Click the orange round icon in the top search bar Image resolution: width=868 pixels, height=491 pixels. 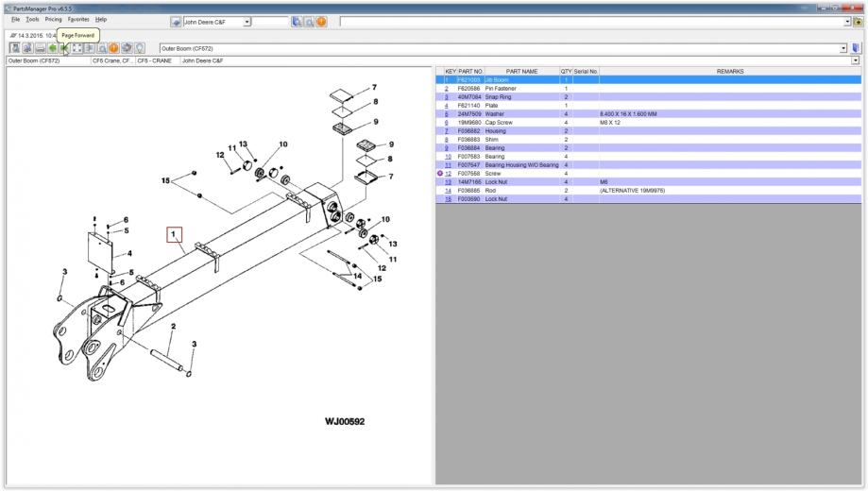(321, 22)
